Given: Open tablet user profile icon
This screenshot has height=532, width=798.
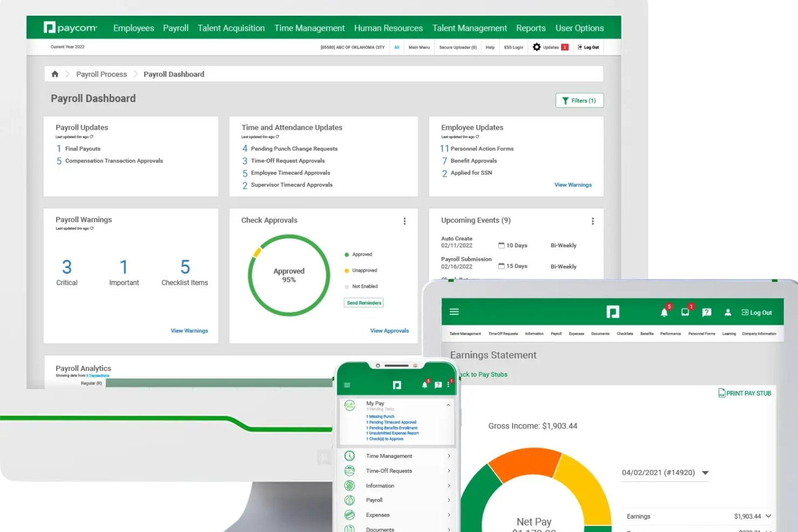Looking at the screenshot, I should pos(727,312).
